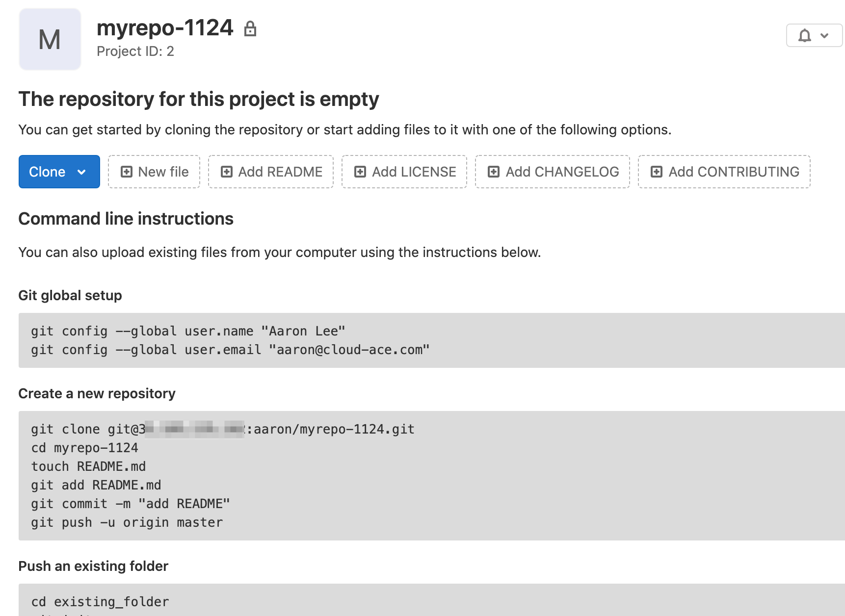Hit the plus icon on Add LICENSE
Screen dimensions: 845x616
pyautogui.click(x=360, y=172)
